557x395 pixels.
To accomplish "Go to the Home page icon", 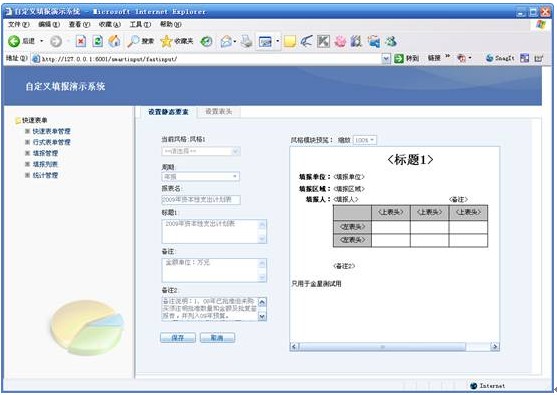I will [114, 42].
